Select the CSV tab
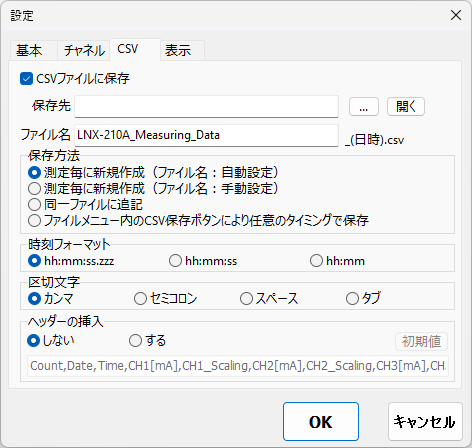This screenshot has height=448, width=472. click(135, 49)
